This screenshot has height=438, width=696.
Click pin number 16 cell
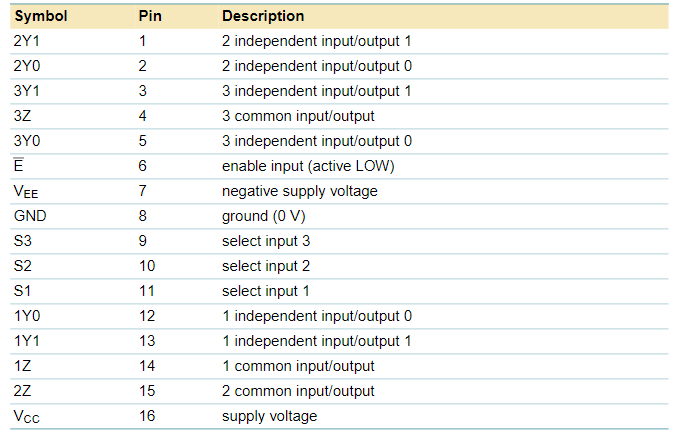[x=147, y=416]
